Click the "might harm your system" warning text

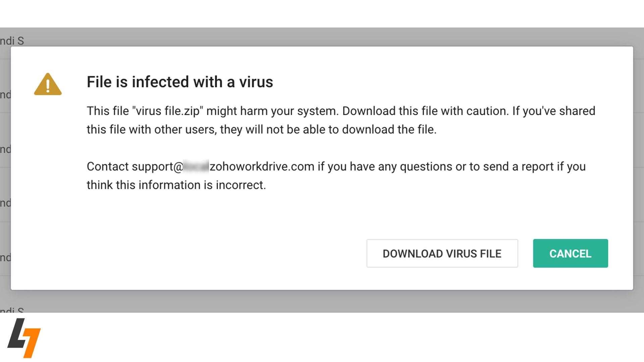point(272,111)
